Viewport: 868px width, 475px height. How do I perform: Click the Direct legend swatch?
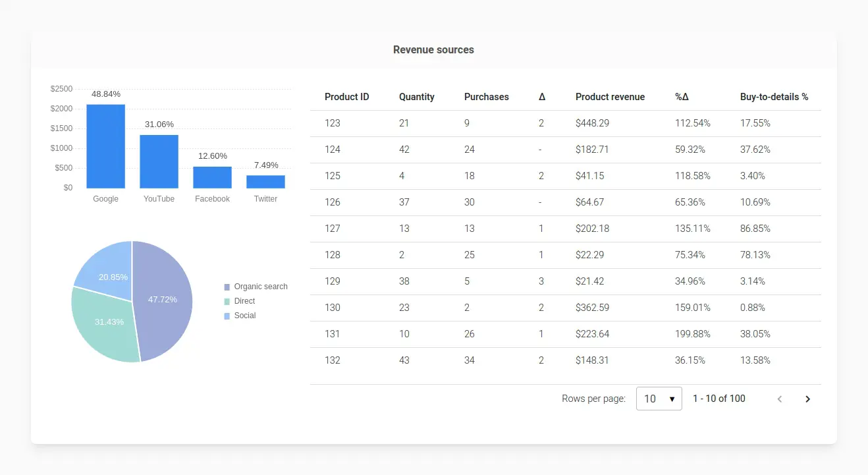point(227,302)
